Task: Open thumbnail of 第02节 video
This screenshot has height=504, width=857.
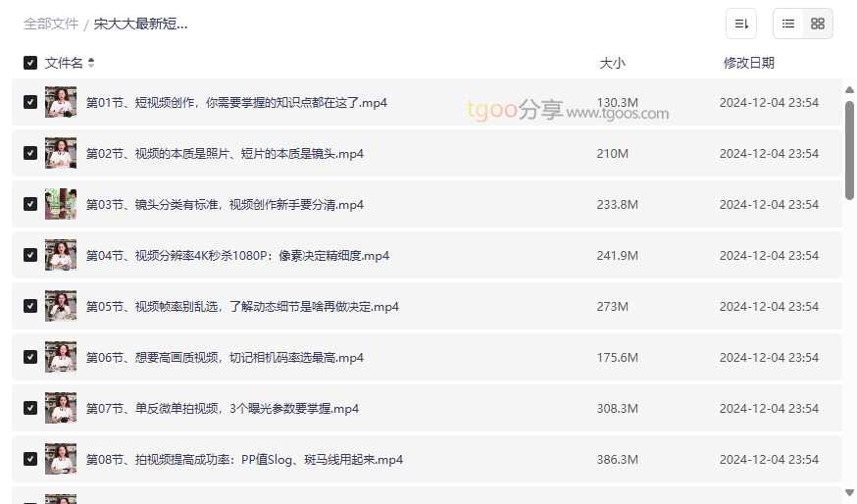Action: point(61,153)
